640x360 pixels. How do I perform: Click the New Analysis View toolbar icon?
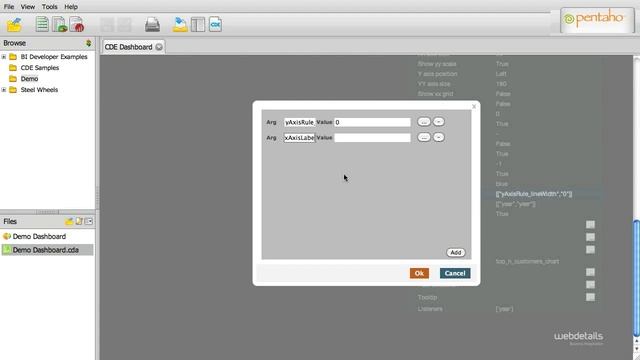59,24
